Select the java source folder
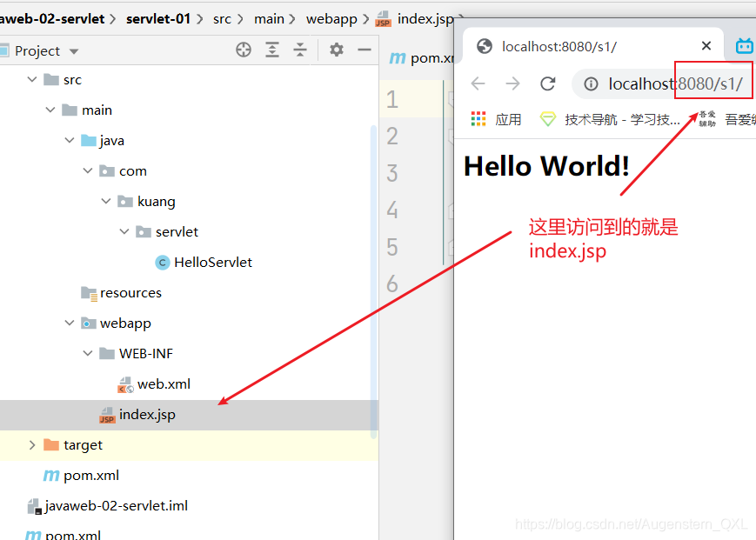This screenshot has height=540, width=756. pyautogui.click(x=102, y=140)
